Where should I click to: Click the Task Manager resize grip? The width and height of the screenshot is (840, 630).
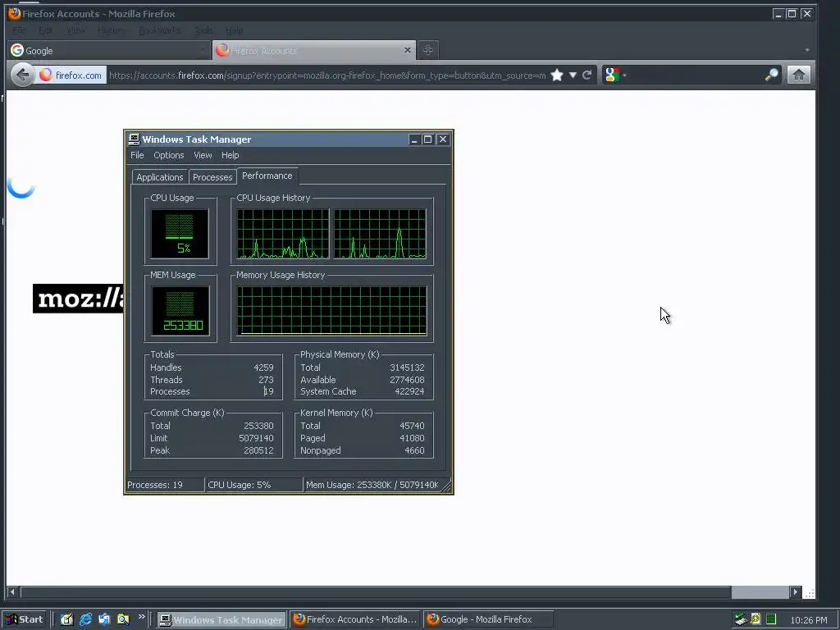447,486
